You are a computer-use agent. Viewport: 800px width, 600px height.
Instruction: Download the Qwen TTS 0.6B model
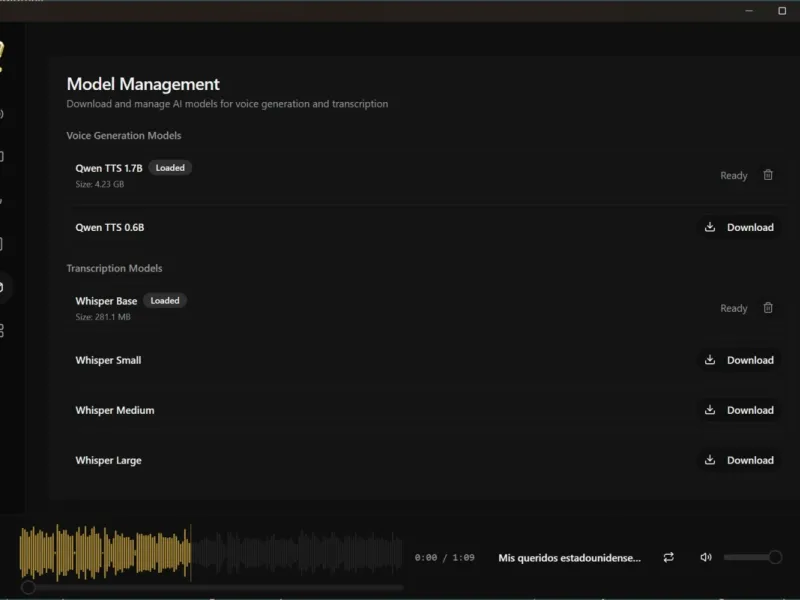[x=739, y=228]
